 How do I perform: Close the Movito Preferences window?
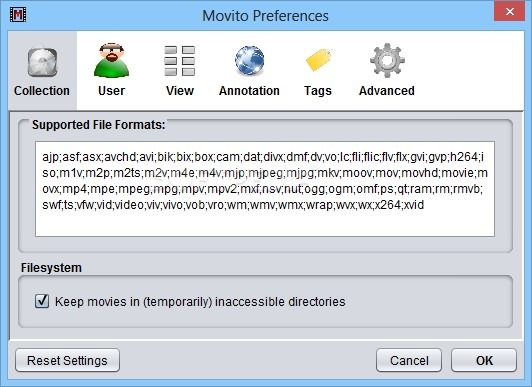click(x=510, y=12)
